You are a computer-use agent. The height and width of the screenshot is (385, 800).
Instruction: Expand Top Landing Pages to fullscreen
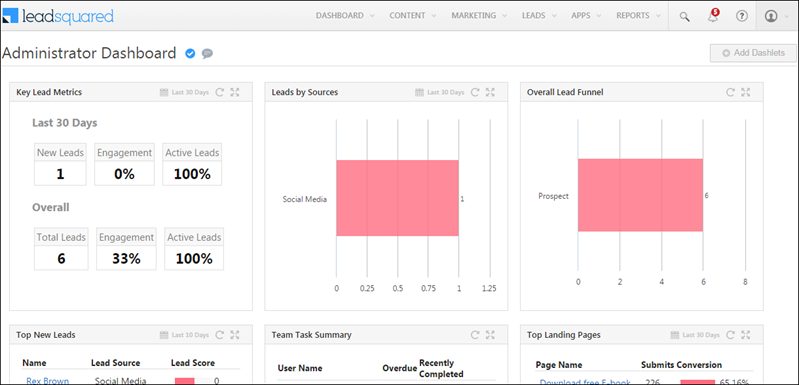point(746,335)
